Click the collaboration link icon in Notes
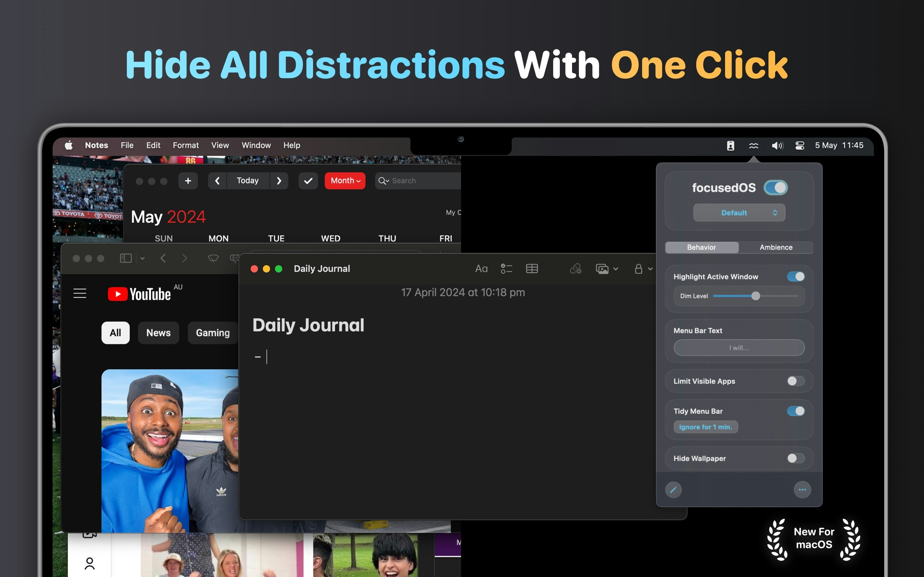Image resolution: width=924 pixels, height=577 pixels. point(575,269)
